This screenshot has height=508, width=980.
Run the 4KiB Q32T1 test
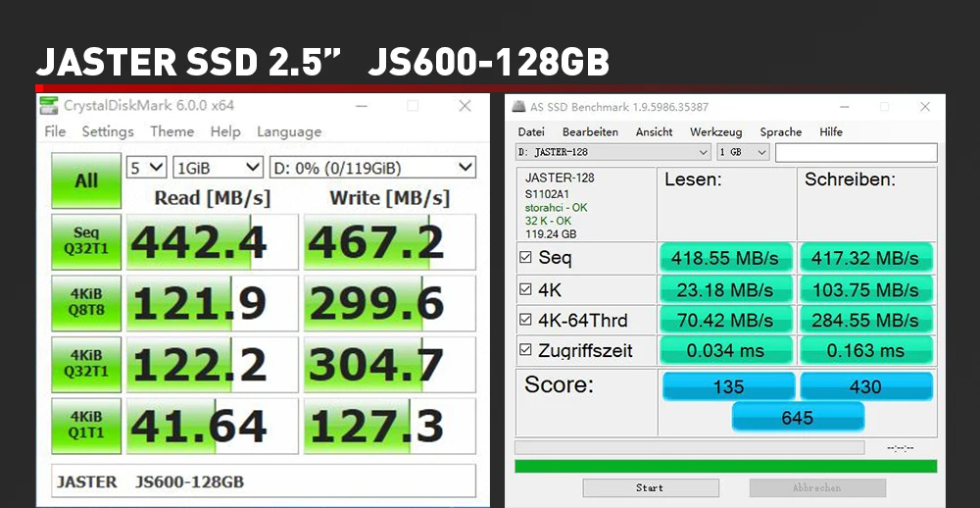86,364
